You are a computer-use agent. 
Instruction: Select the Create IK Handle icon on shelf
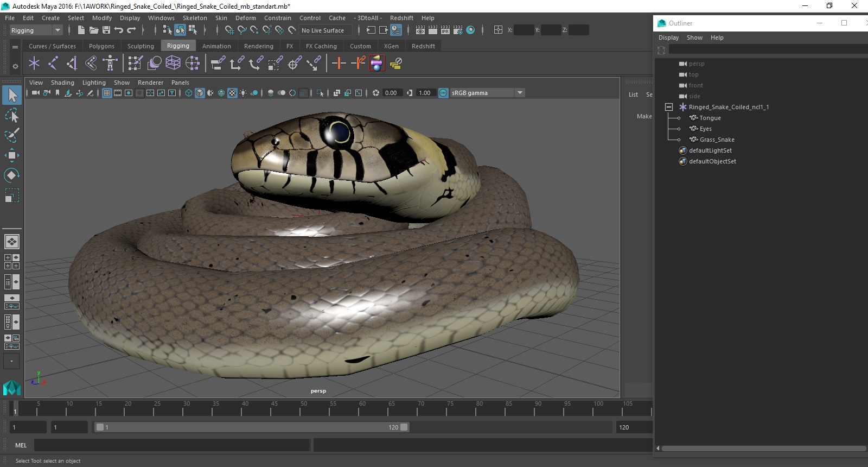72,64
